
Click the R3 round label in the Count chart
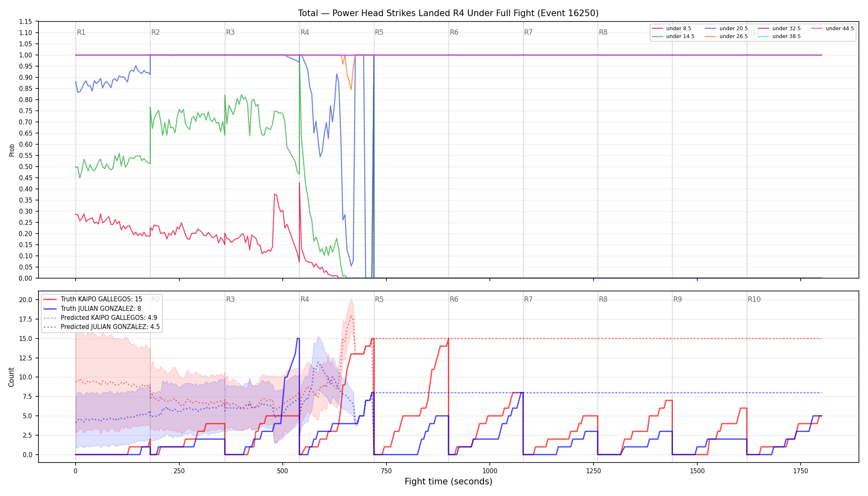[x=230, y=299]
